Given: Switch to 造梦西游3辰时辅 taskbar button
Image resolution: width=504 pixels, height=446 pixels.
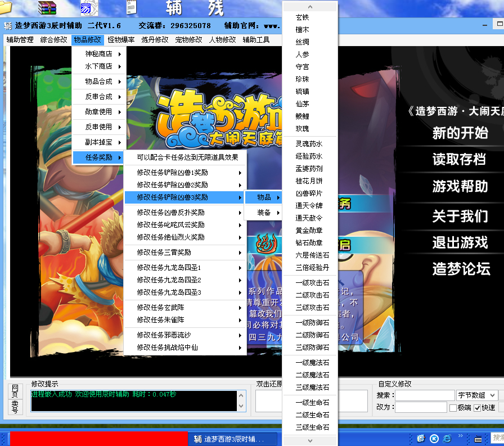Looking at the screenshot, I should [233, 439].
